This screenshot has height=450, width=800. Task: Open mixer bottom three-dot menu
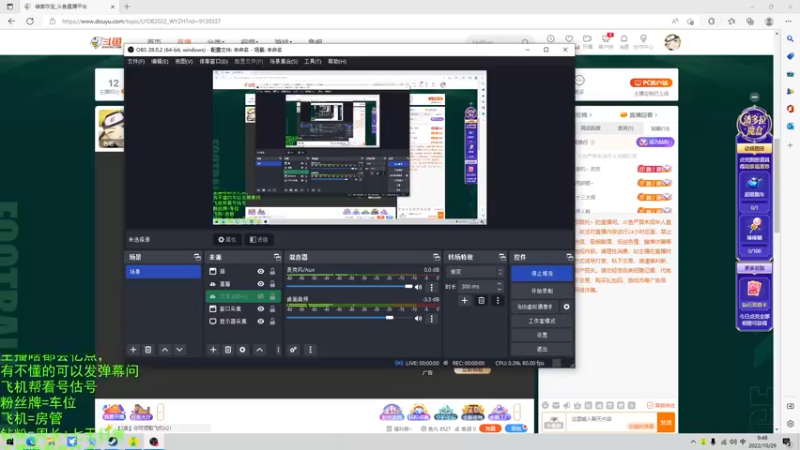click(310, 349)
